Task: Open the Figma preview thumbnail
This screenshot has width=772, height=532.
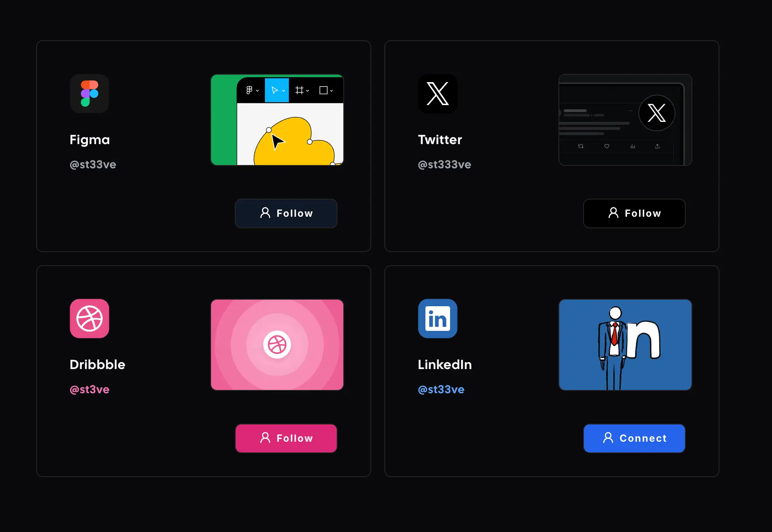Action: [x=277, y=120]
